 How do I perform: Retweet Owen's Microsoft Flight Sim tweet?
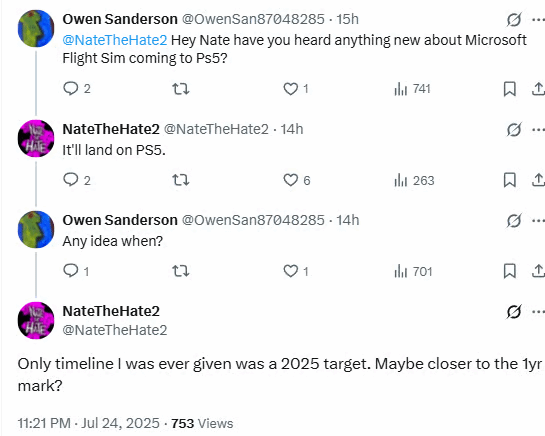pyautogui.click(x=181, y=89)
